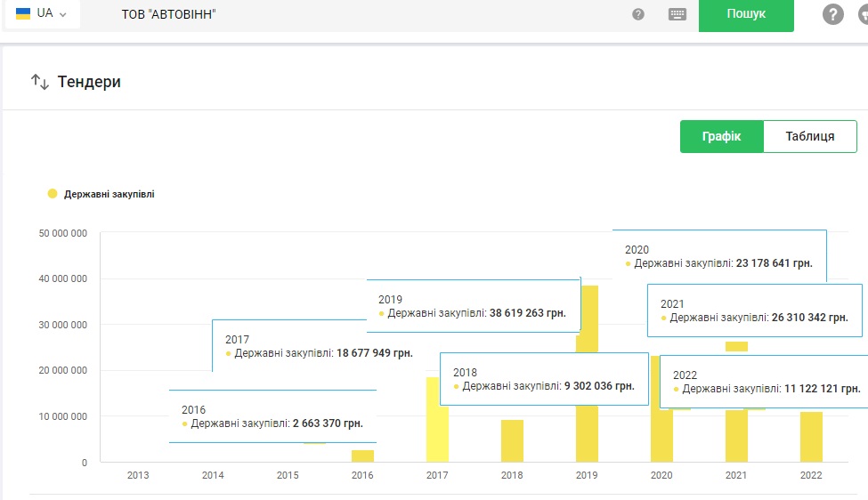The height and width of the screenshot is (500, 868).
Task: Open the virtual keyboard icon
Action: pos(677,14)
